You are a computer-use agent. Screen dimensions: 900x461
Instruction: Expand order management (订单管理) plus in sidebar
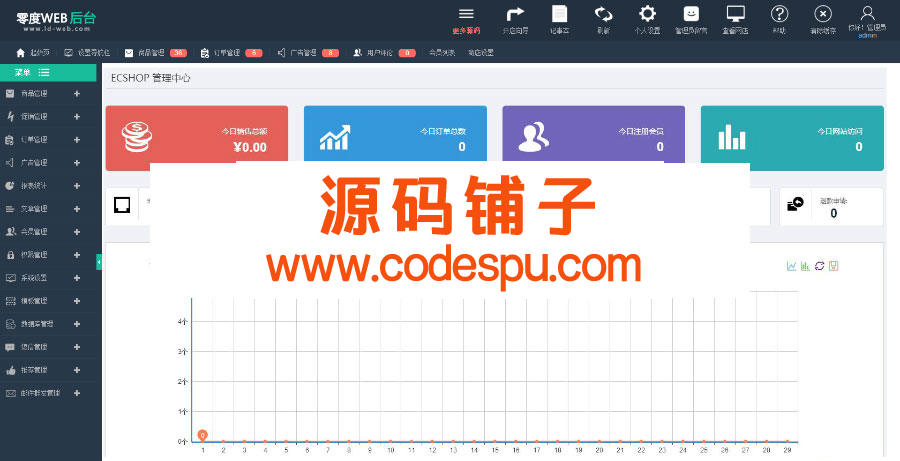pos(77,140)
